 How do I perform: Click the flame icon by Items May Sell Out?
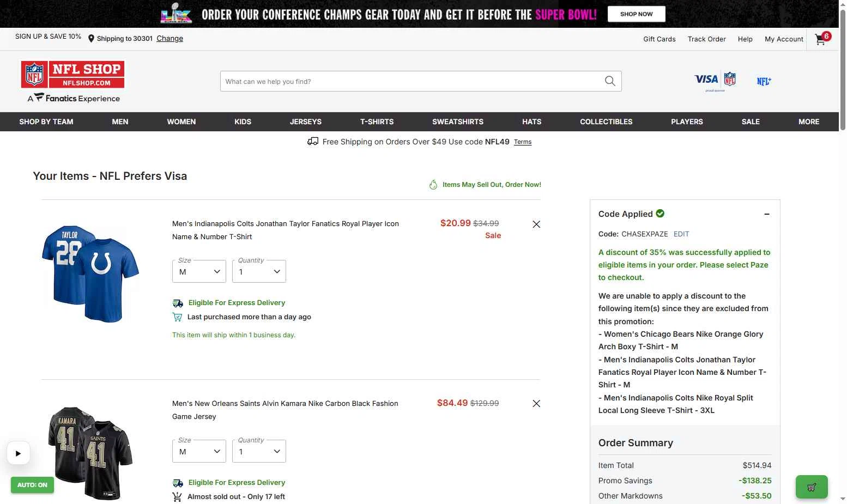(x=433, y=185)
